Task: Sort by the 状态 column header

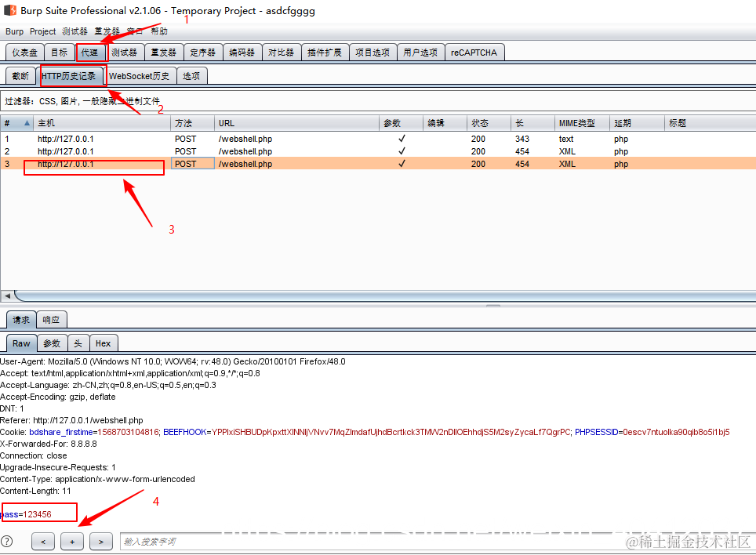Action: coord(489,123)
